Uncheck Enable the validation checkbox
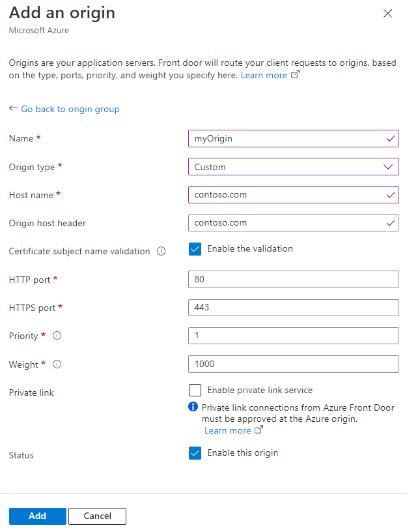407x532 pixels. click(x=195, y=249)
